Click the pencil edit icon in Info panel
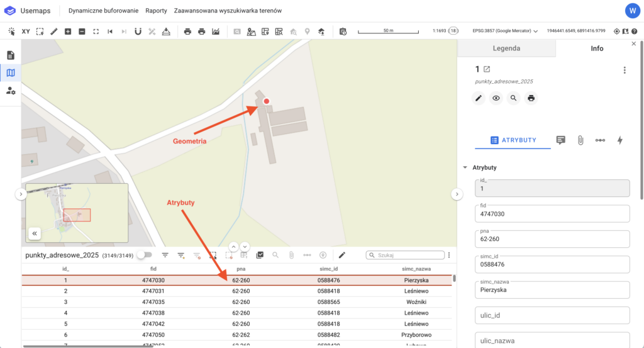Screen dimensions: 644x348 pos(479,98)
